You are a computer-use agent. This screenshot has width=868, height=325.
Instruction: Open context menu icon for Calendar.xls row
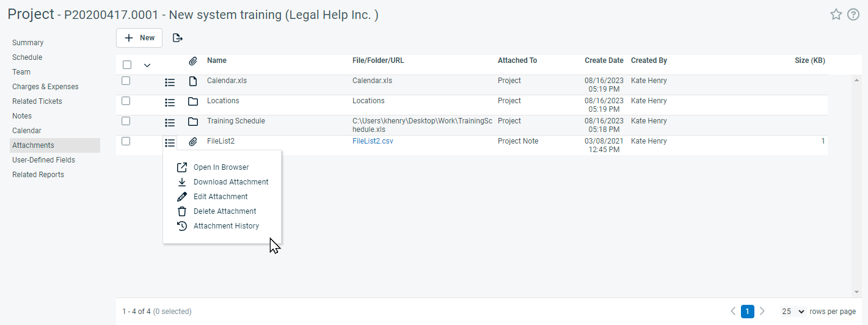[x=170, y=82]
